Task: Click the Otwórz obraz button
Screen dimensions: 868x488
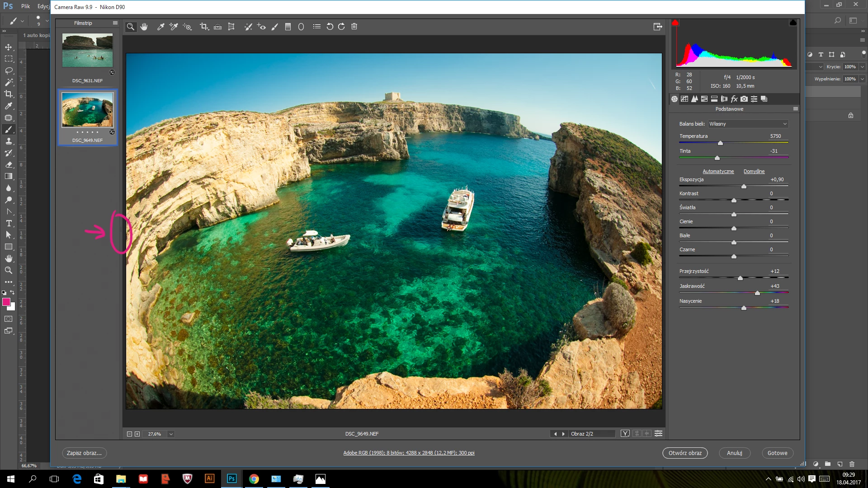Action: 685,453
